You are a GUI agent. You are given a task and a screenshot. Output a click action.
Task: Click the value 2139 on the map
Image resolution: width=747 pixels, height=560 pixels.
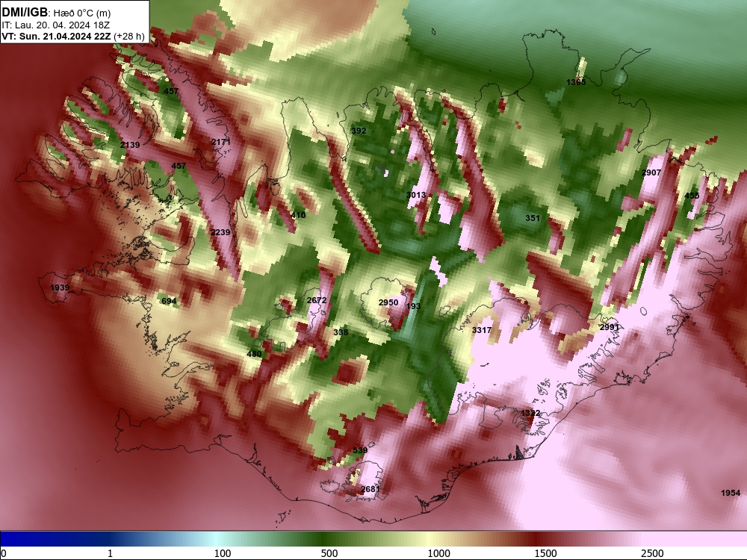130,145
